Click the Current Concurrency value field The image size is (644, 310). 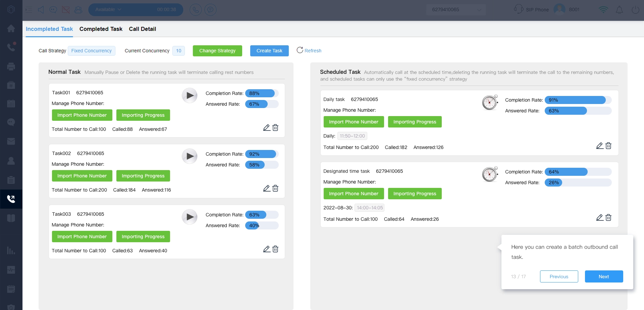178,51
